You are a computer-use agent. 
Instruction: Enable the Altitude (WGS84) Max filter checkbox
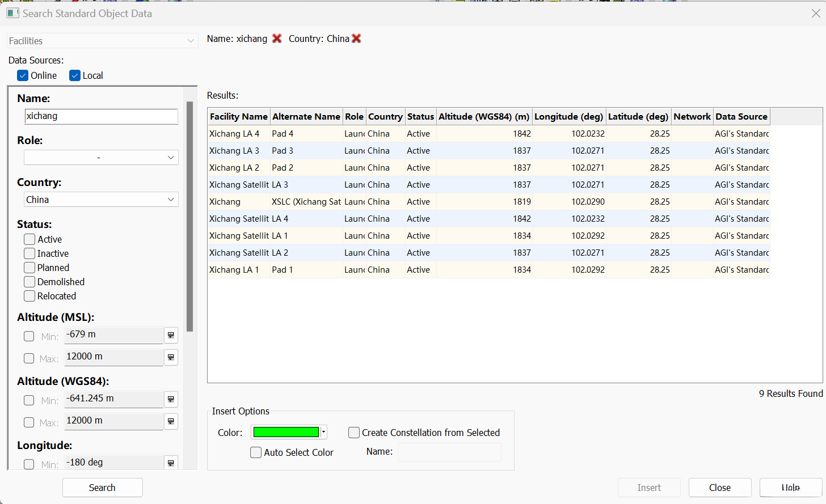29,422
